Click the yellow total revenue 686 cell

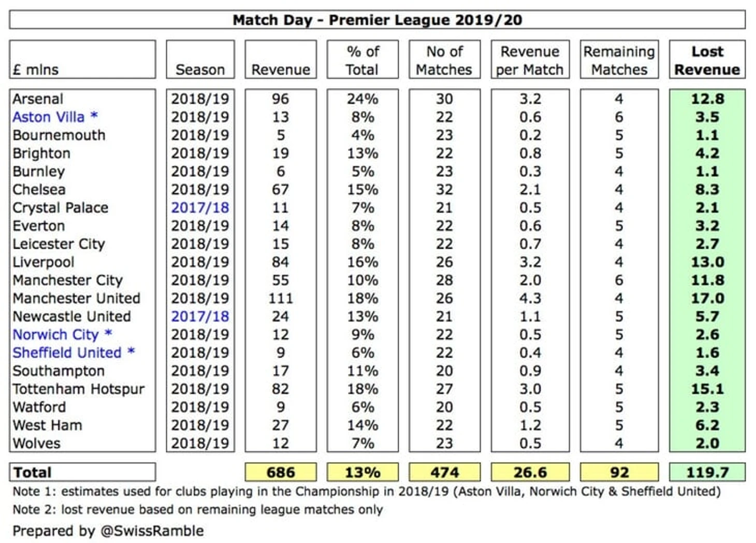(x=281, y=472)
